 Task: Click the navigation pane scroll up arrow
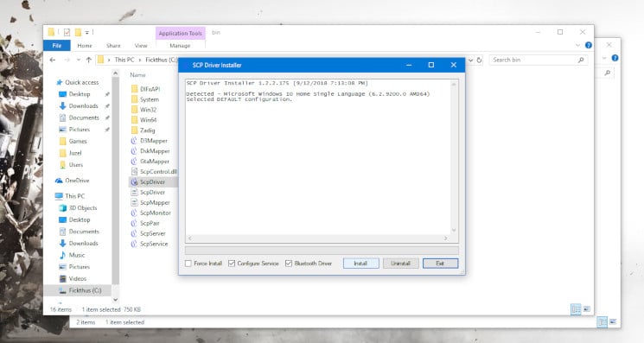click(x=116, y=73)
